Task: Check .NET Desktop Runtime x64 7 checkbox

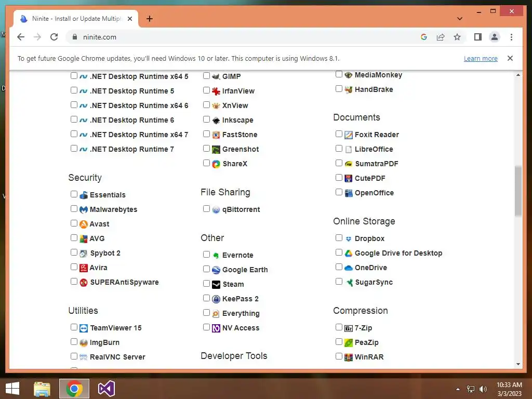Action: pos(74,134)
